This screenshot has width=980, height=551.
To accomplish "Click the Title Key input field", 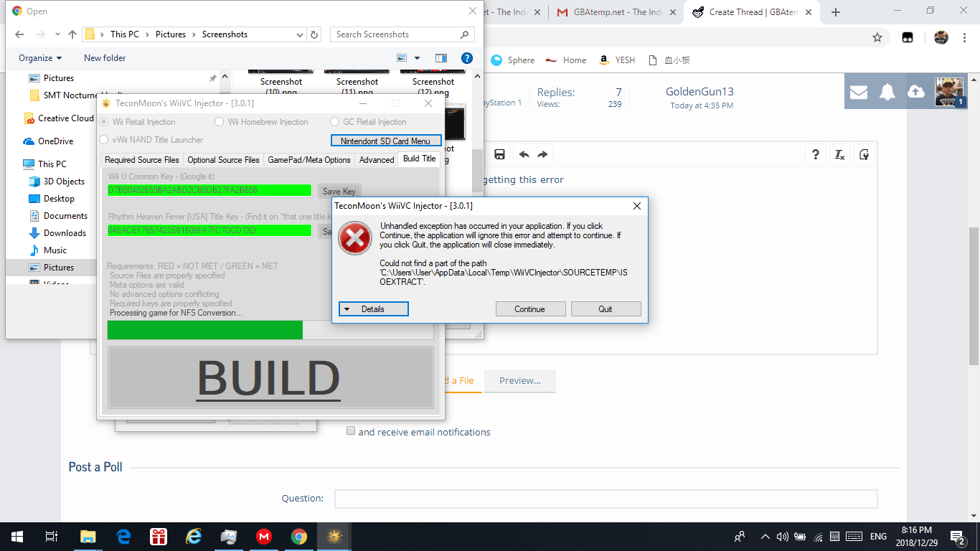I will pos(209,230).
